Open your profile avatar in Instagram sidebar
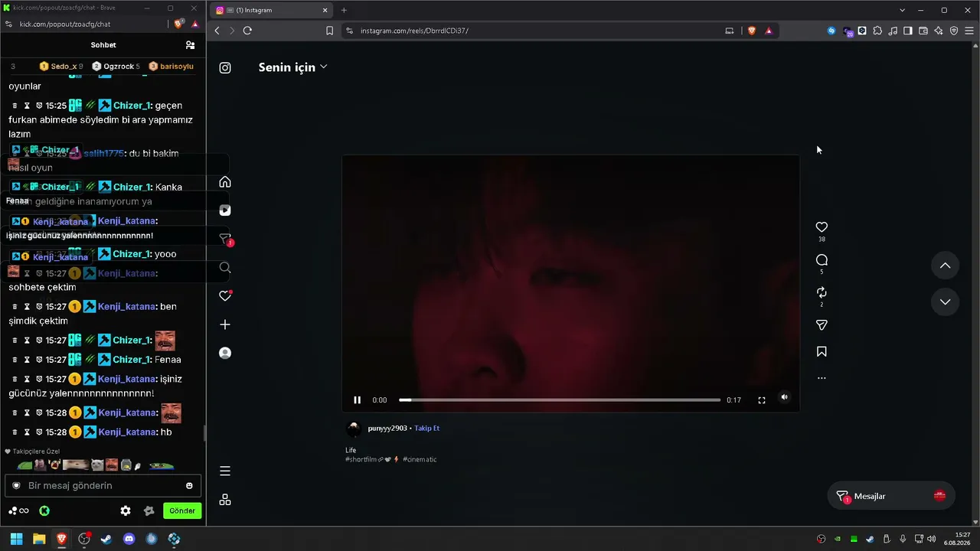This screenshot has height=551, width=980. (x=225, y=353)
